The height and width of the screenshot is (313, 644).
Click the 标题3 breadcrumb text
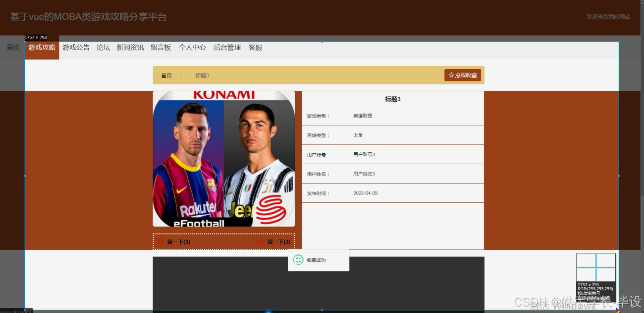(x=202, y=75)
